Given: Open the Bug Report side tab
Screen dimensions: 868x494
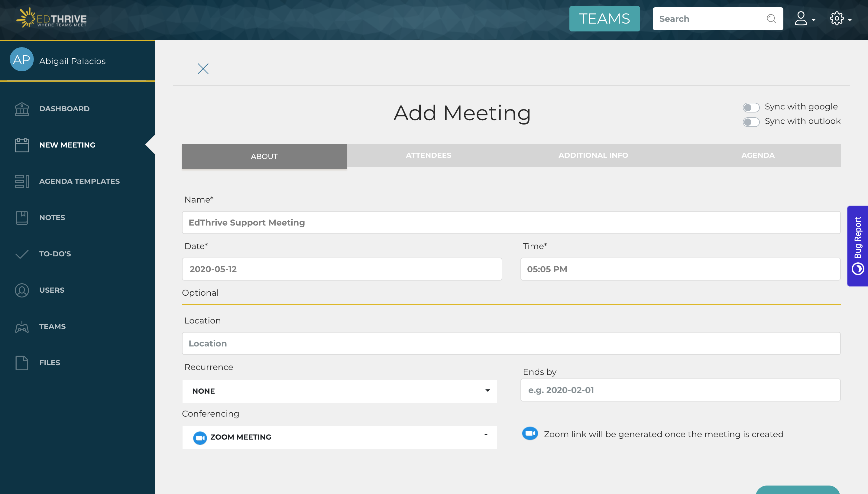Looking at the screenshot, I should pyautogui.click(x=857, y=246).
